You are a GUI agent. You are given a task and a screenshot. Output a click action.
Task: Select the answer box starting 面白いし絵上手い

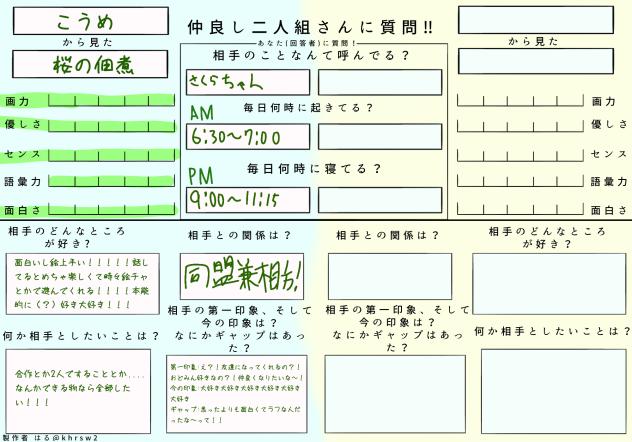tap(83, 284)
